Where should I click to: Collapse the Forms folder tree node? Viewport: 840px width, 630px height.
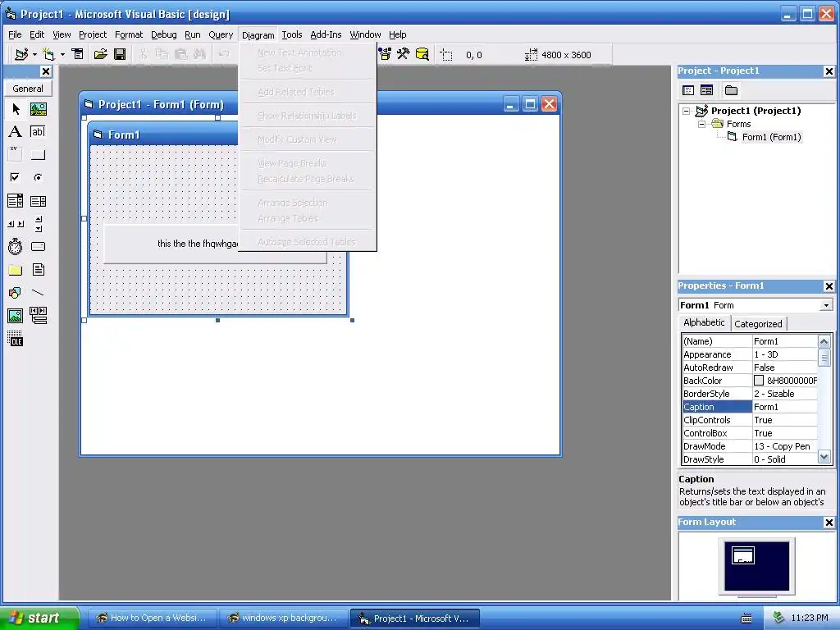[701, 125]
